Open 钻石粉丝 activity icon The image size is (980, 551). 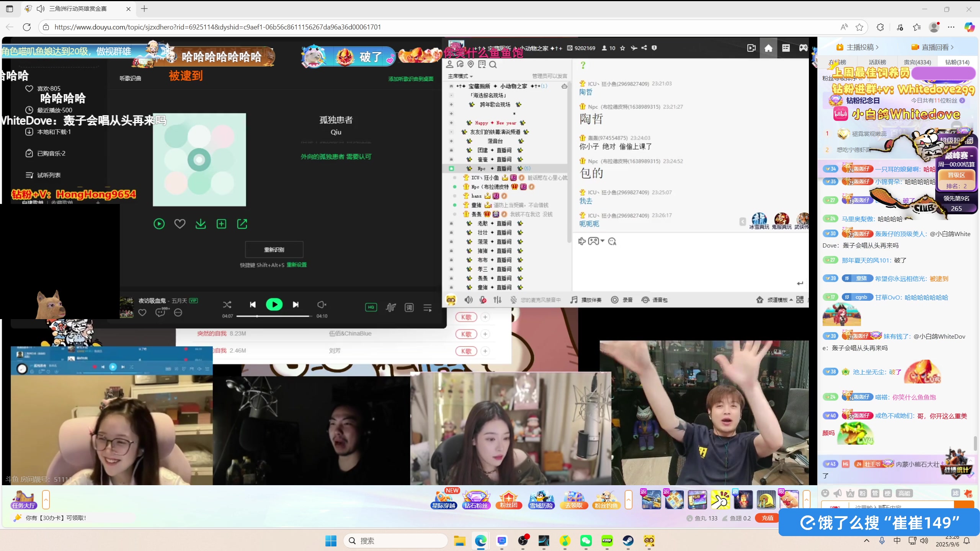tap(476, 499)
